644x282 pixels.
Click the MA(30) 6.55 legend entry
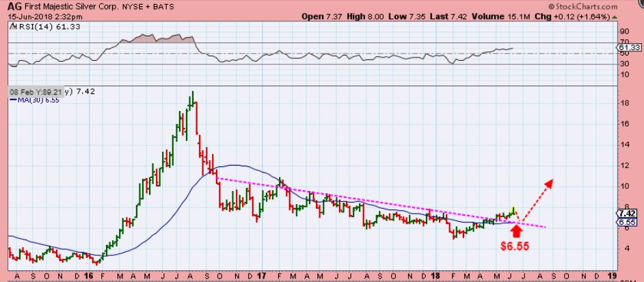pos(34,100)
